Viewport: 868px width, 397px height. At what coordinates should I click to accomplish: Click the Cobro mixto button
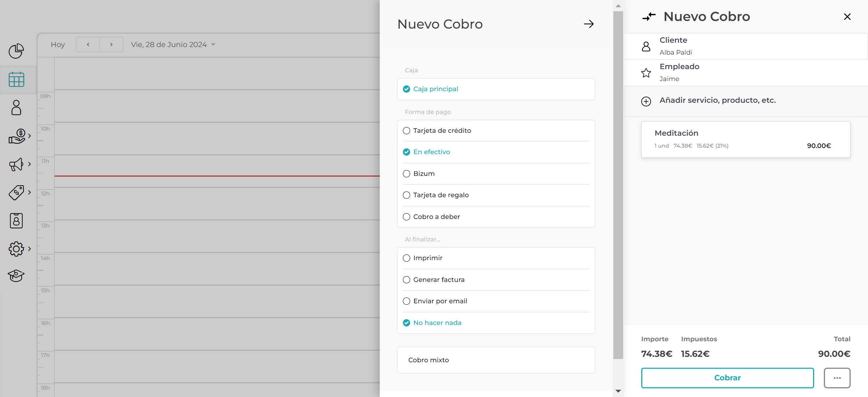tap(496, 360)
